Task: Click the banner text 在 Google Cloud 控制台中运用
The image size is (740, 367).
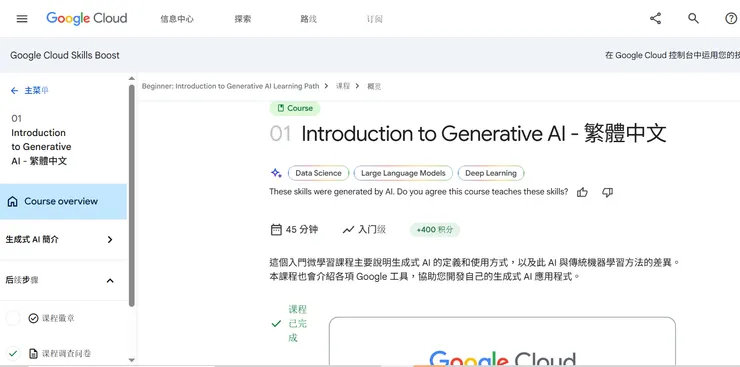Action: [672, 55]
